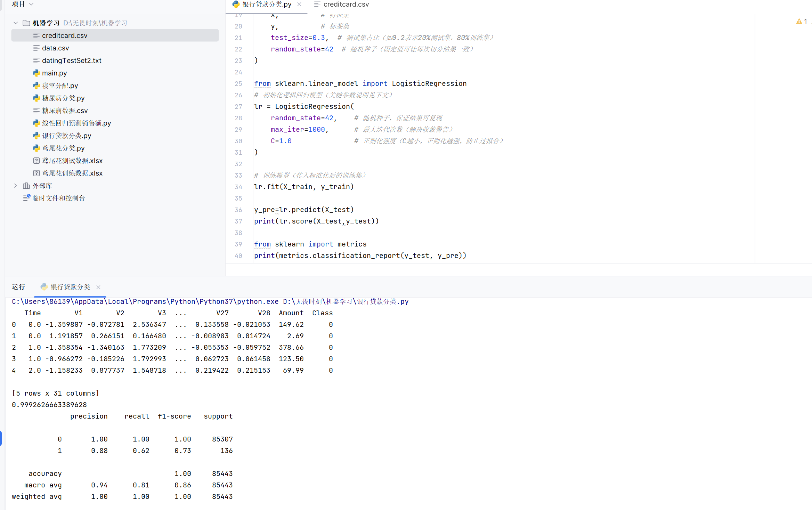Click text-file icon of datingTestSet2.txt
The height and width of the screenshot is (510, 812).
(x=36, y=60)
